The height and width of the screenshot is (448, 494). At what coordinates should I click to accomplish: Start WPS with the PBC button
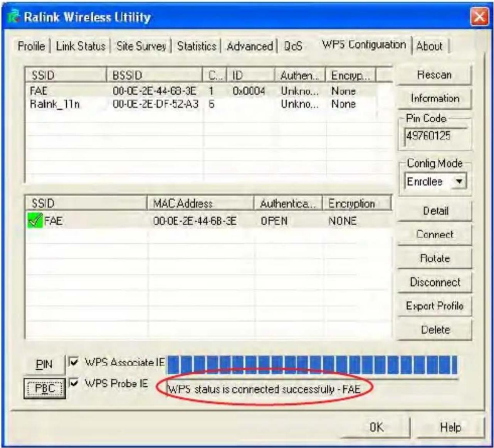tap(44, 388)
